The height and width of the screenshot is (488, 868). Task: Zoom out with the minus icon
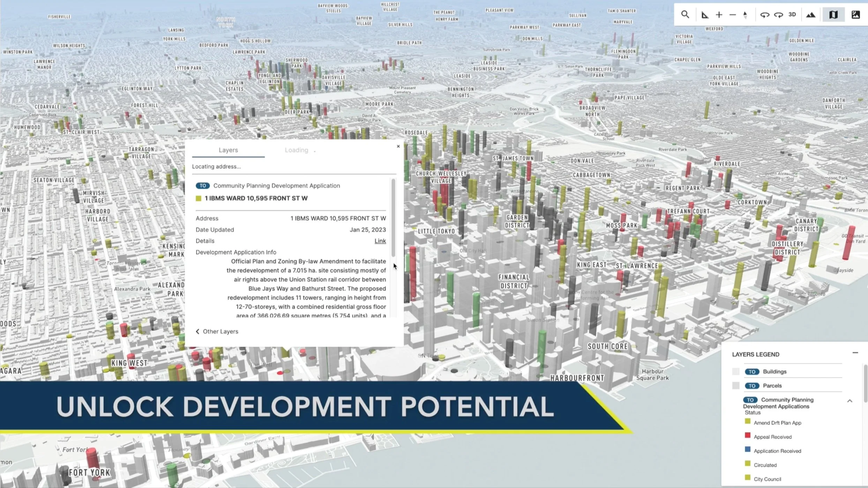(x=733, y=15)
